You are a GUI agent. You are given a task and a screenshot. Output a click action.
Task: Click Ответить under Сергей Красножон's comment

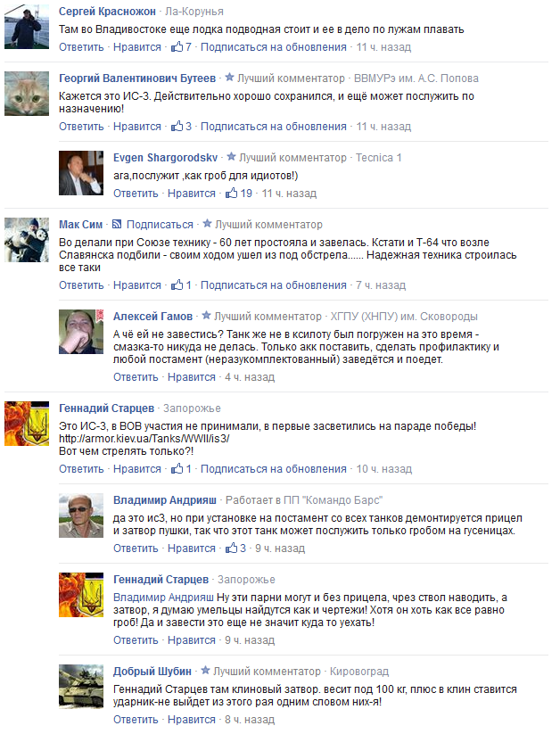click(81, 46)
